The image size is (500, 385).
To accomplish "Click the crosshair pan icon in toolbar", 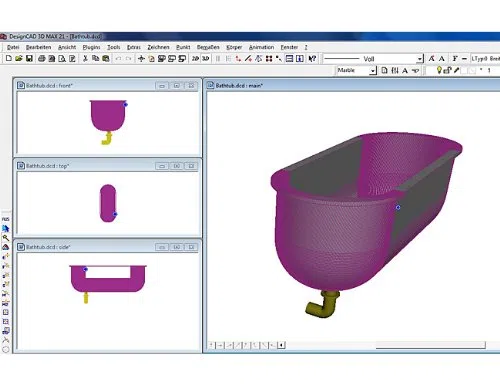I will [141, 59].
